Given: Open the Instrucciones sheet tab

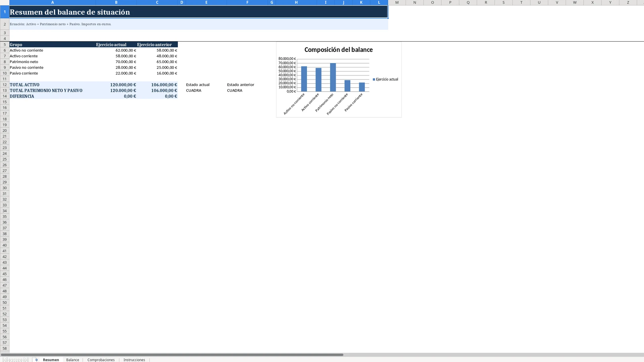Looking at the screenshot, I should tap(134, 360).
